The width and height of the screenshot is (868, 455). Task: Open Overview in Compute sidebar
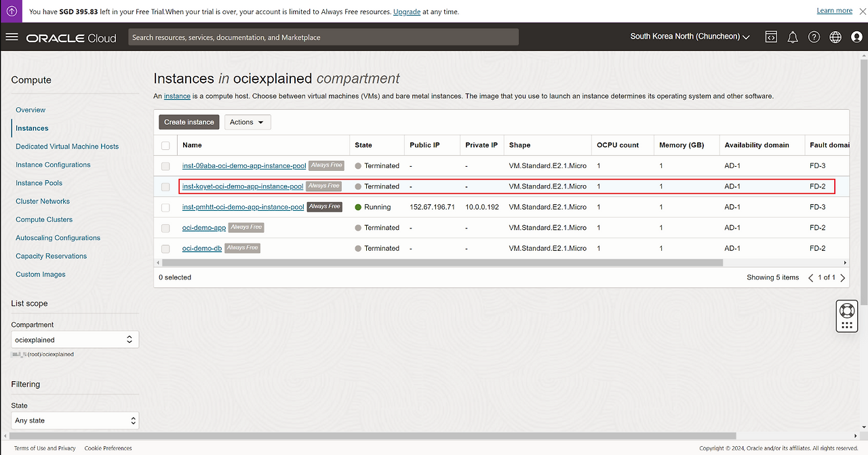(31, 110)
